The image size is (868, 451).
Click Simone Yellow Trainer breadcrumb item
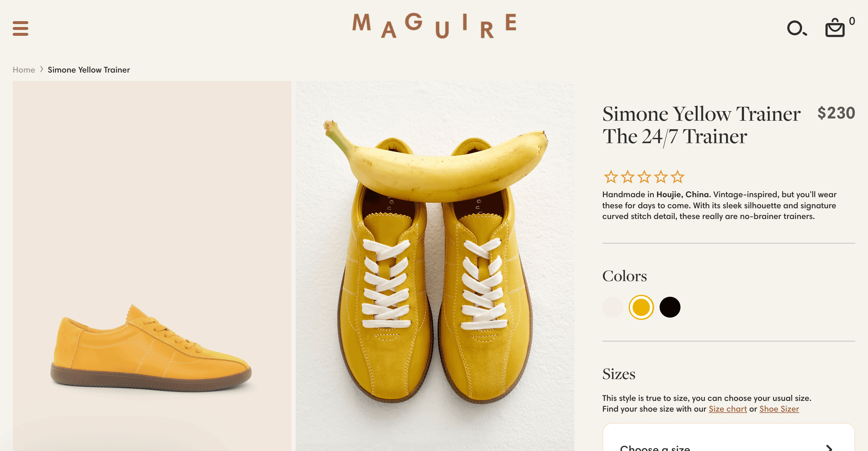89,70
